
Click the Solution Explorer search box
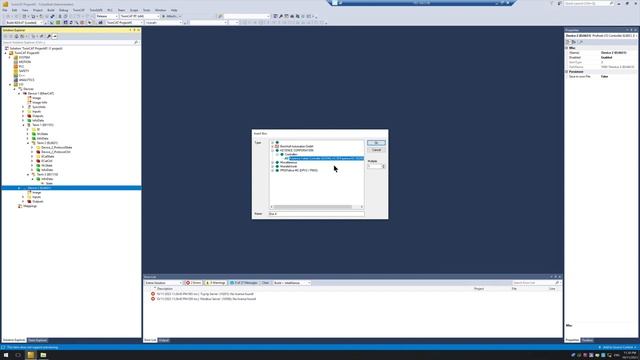pyautogui.click(x=68, y=42)
